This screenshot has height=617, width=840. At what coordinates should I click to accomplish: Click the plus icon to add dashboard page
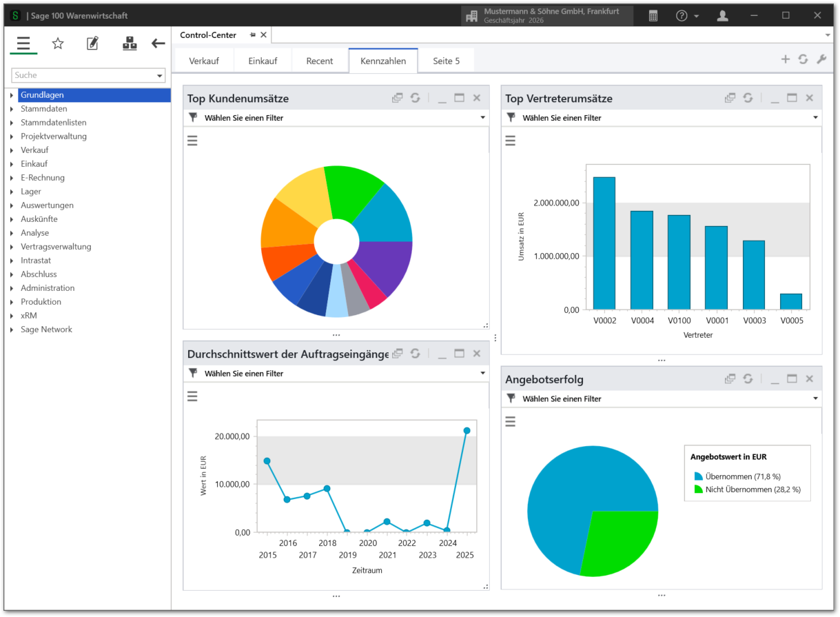785,59
